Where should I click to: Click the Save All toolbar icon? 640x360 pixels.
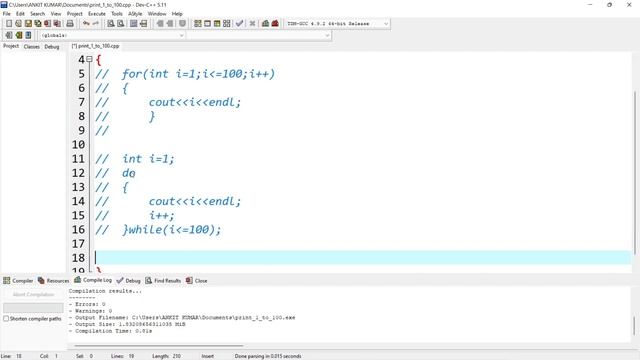tap(38, 24)
